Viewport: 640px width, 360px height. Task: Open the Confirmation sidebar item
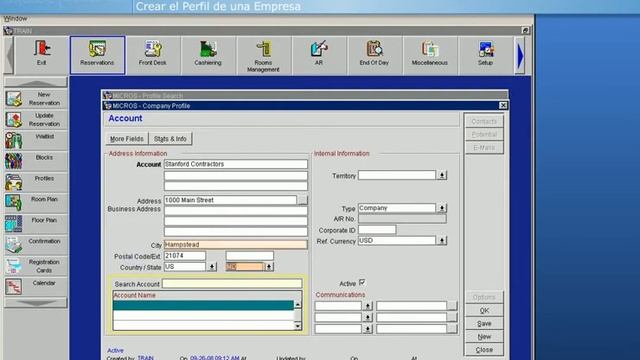[36, 245]
